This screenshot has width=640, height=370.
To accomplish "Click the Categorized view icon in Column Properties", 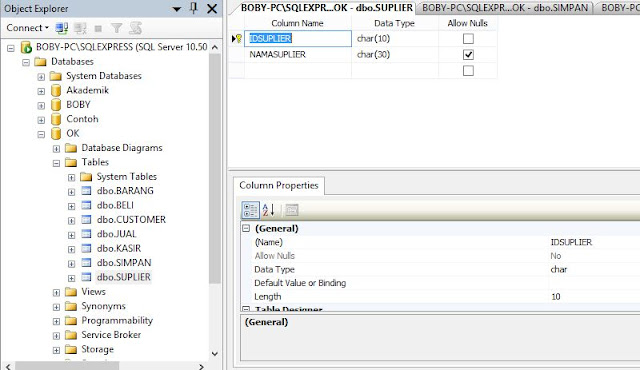I will (x=250, y=210).
